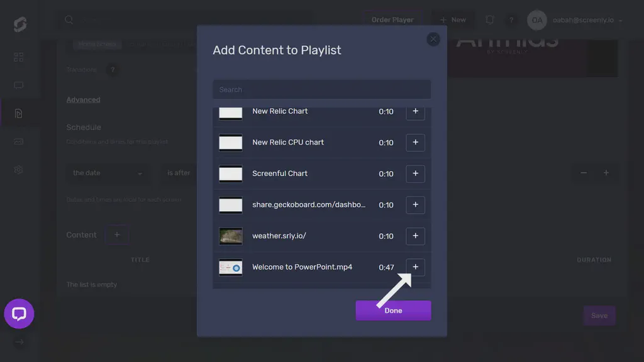Click the Assets image icon in sidebar
The width and height of the screenshot is (644, 362).
tap(18, 141)
